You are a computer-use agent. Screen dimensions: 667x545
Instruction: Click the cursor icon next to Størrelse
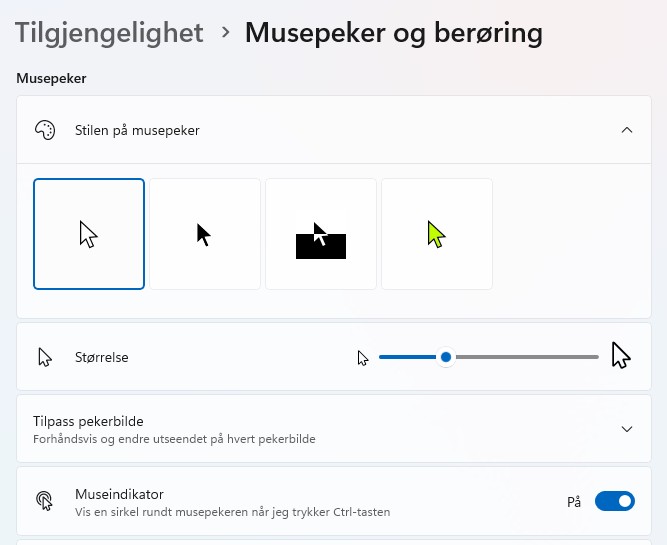pyautogui.click(x=45, y=357)
